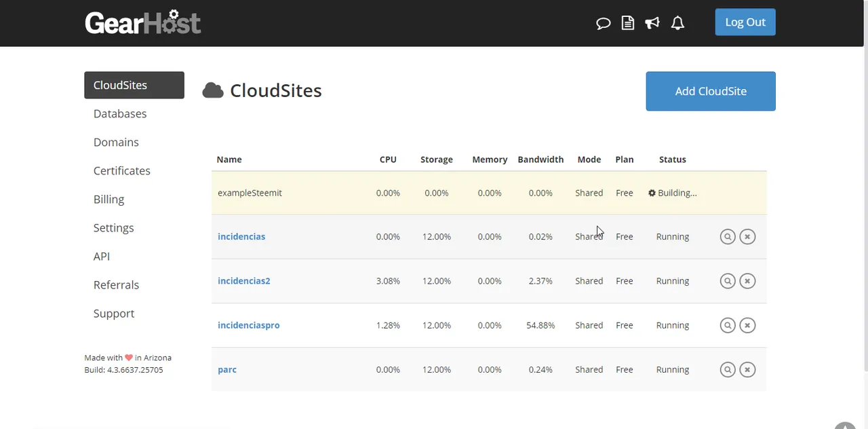Open the incidenciaspro site link
Viewport: 868px width, 429px height.
248,325
